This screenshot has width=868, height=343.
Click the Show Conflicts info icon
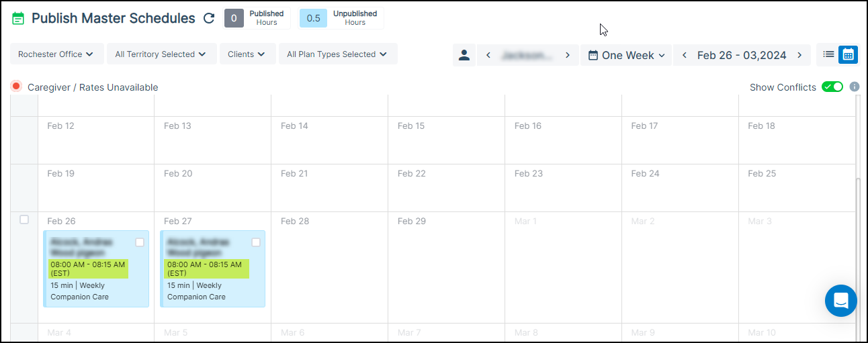point(855,87)
